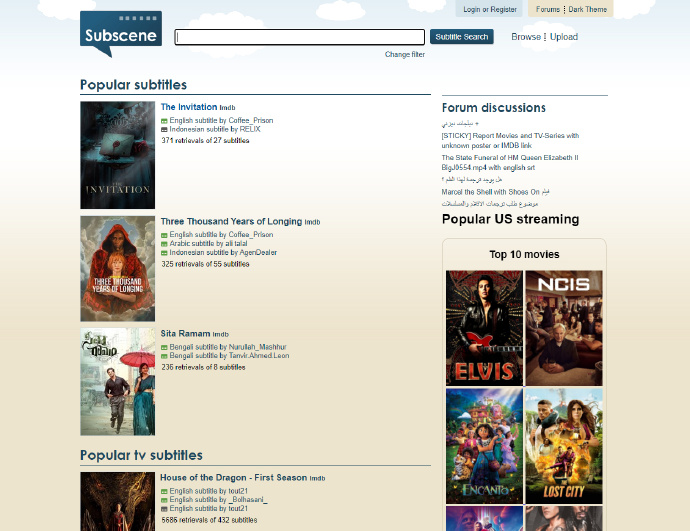The image size is (690, 531).
Task: Open English subtitle by Coffee_Prison for The Invitation
Action: coord(221,120)
